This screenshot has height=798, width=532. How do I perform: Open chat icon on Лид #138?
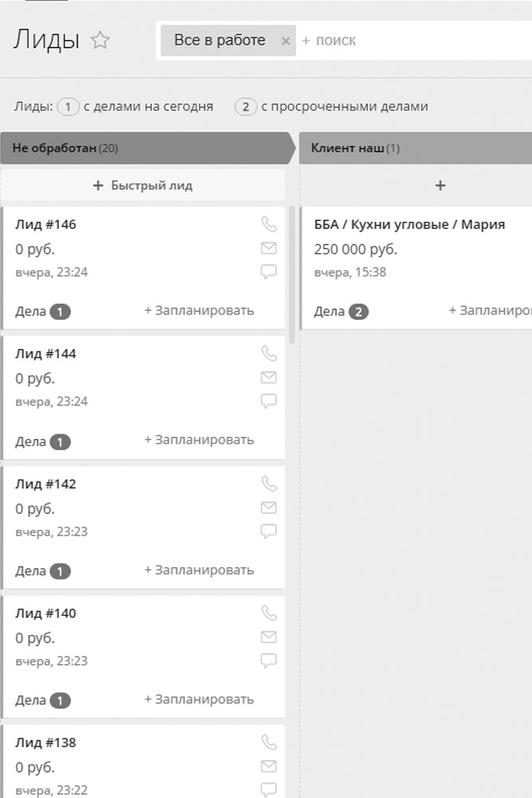point(269,789)
